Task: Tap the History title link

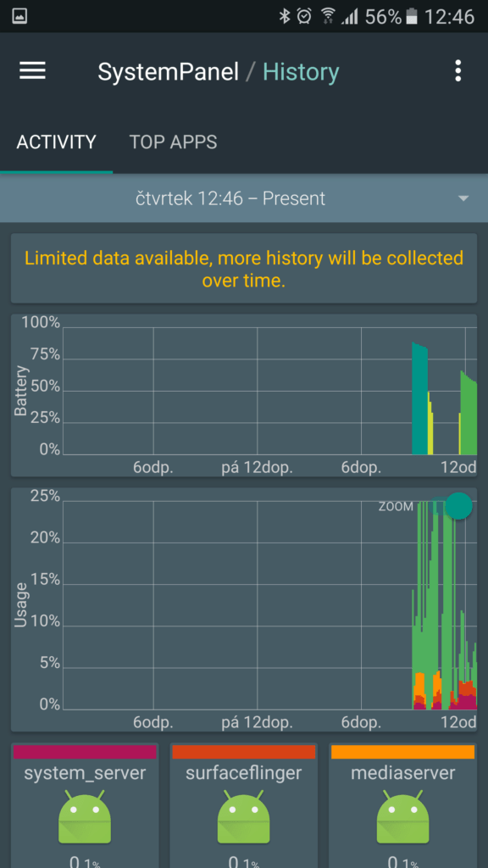Action: pos(301,72)
